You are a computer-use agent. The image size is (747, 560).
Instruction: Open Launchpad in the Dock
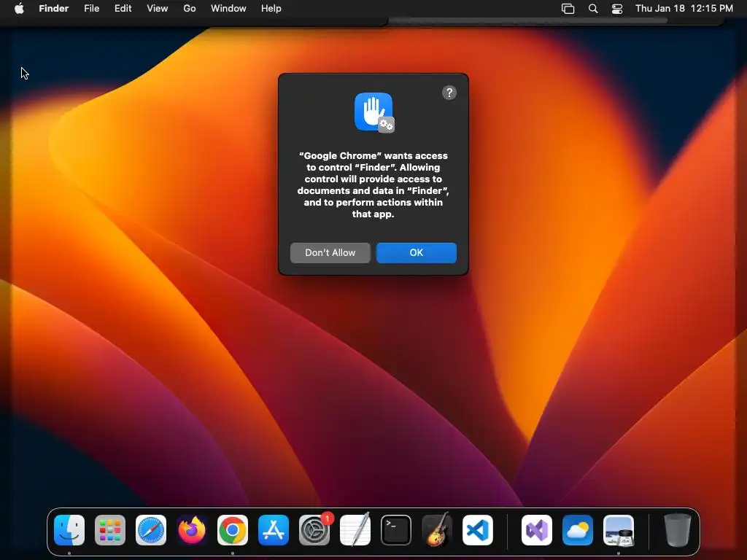[110, 529]
